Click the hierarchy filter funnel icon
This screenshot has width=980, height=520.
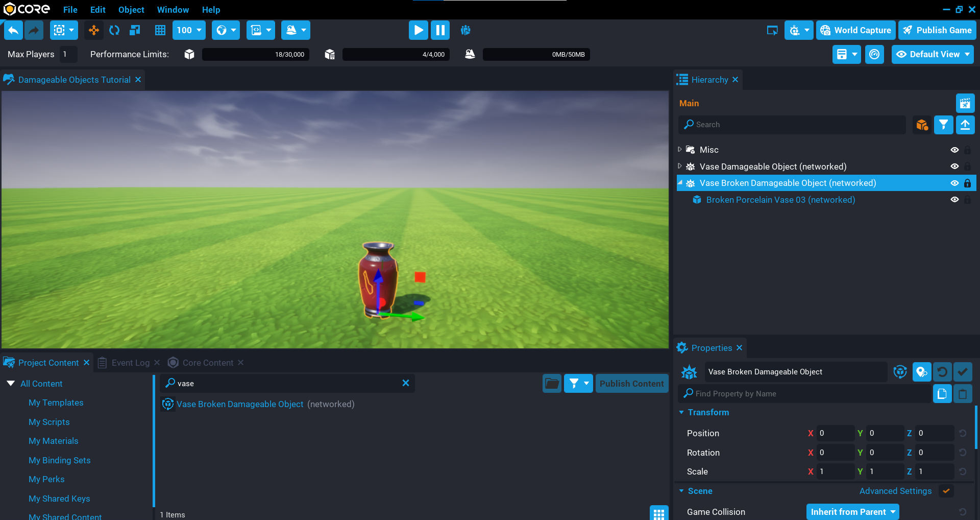tap(943, 125)
